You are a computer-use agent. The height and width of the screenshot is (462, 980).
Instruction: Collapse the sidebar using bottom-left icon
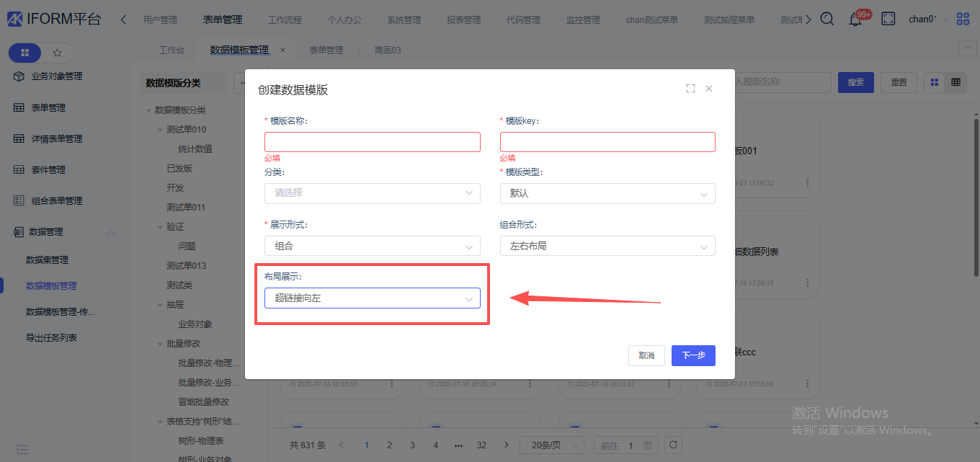pos(22,449)
